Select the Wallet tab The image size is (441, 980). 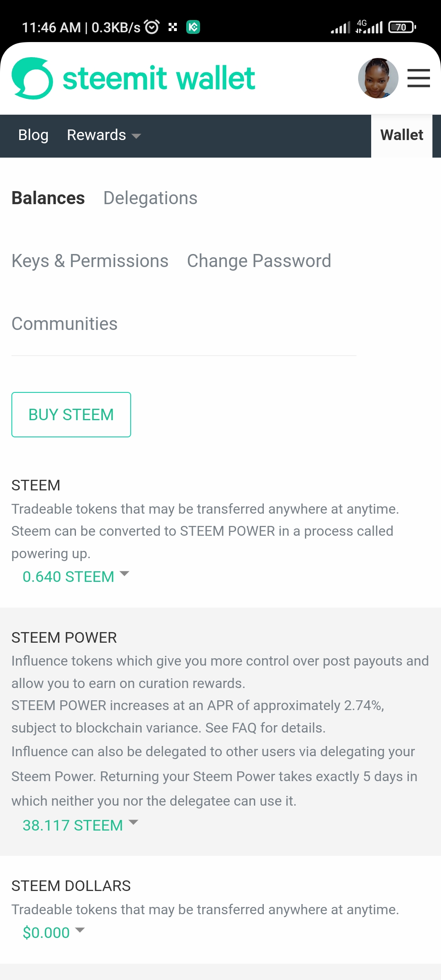pyautogui.click(x=401, y=135)
